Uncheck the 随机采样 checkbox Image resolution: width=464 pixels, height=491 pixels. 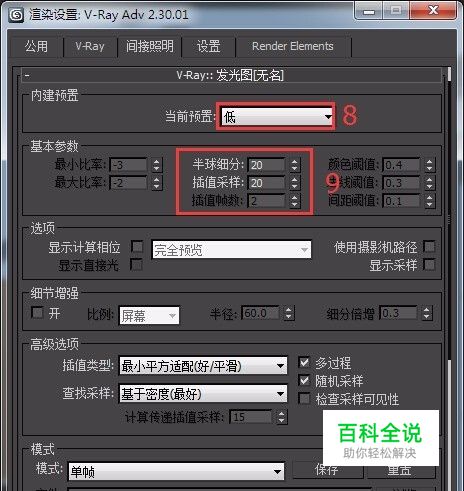click(304, 380)
